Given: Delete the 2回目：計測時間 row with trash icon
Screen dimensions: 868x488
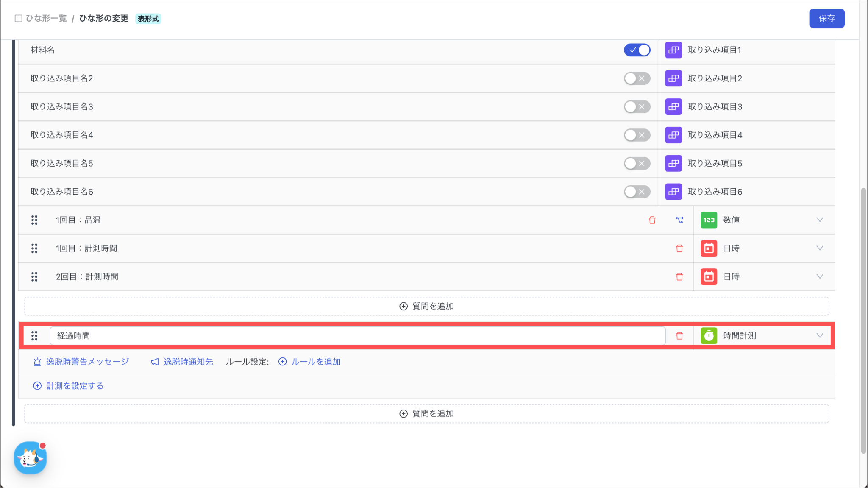Looking at the screenshot, I should pos(679,277).
